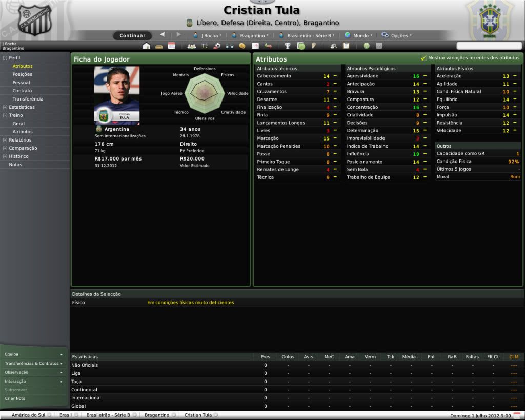Screen dimensions: 525x420
Task: Go back with the left arrow
Action: (x=163, y=35)
